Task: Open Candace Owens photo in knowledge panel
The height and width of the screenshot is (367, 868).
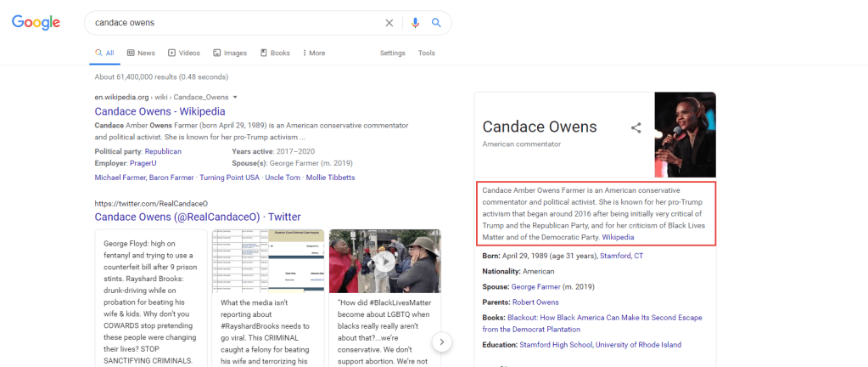Action: pos(685,134)
